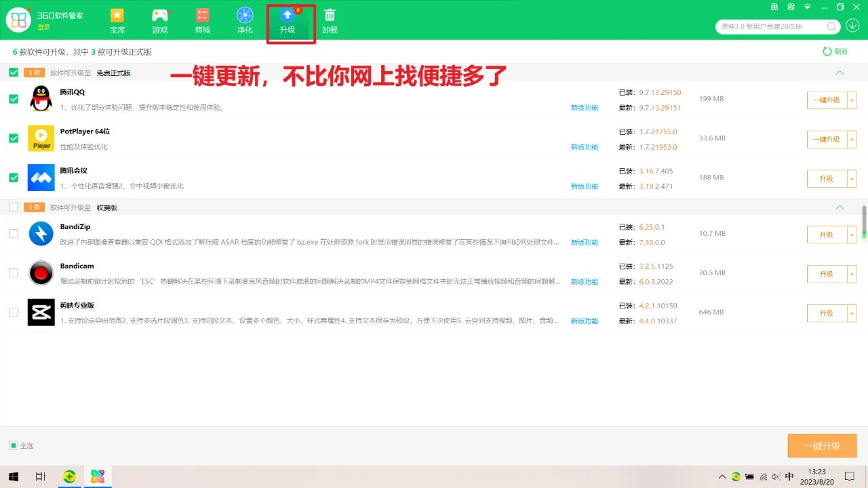The image size is (868, 488).
Task: Open the gift box icon in title bar
Action: click(774, 7)
